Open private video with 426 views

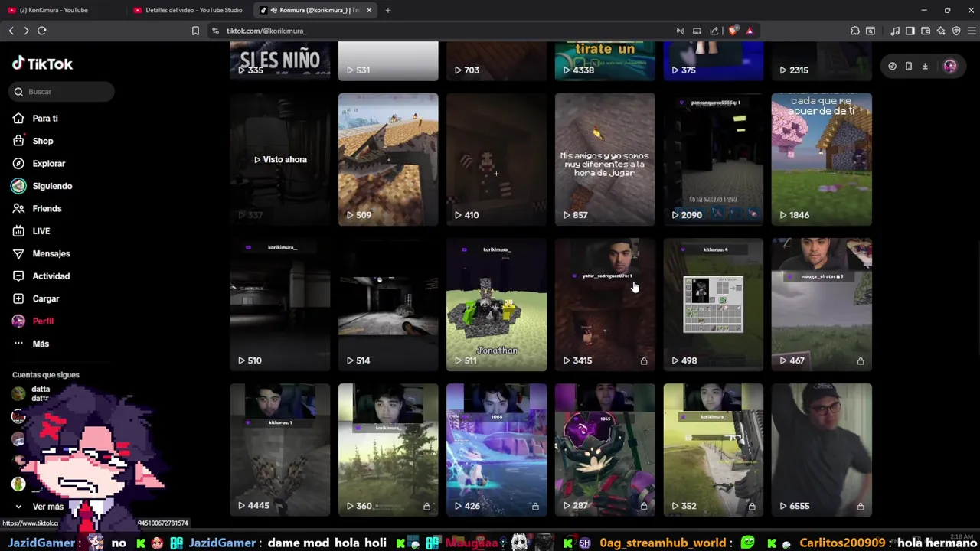point(497,450)
